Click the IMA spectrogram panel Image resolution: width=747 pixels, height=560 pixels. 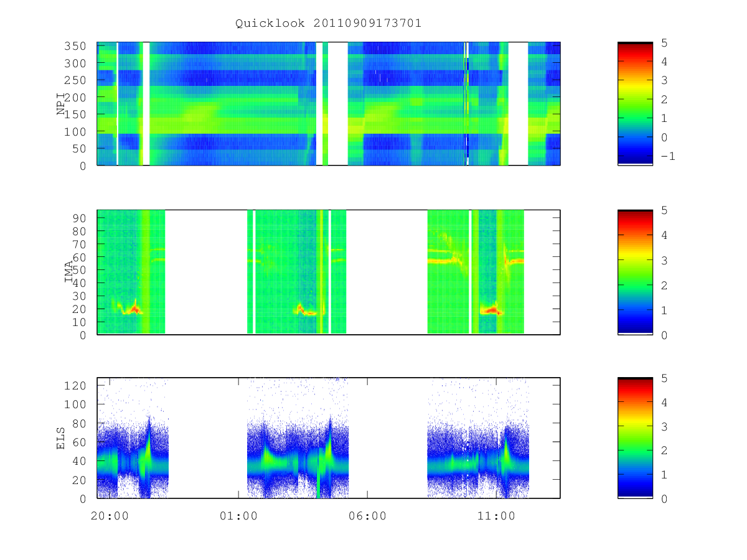329,272
